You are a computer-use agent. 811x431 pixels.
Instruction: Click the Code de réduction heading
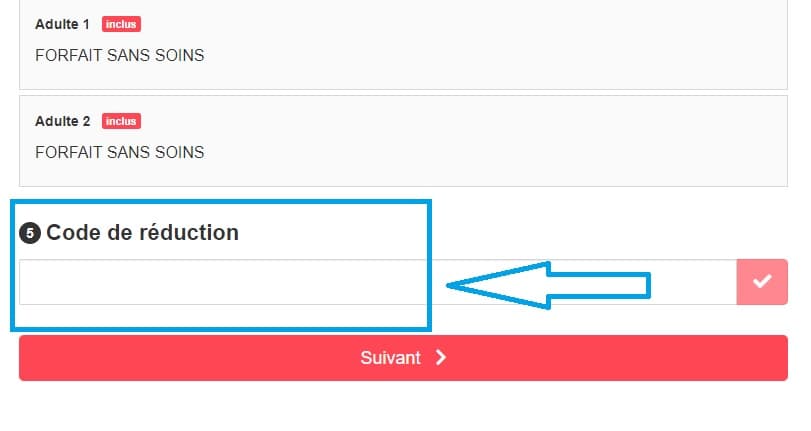[142, 233]
